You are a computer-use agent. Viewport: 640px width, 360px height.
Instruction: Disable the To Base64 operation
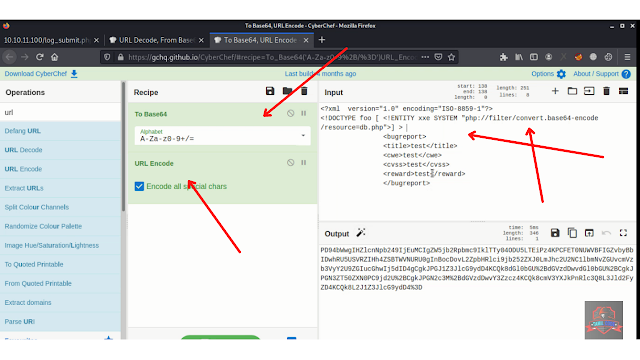click(290, 113)
